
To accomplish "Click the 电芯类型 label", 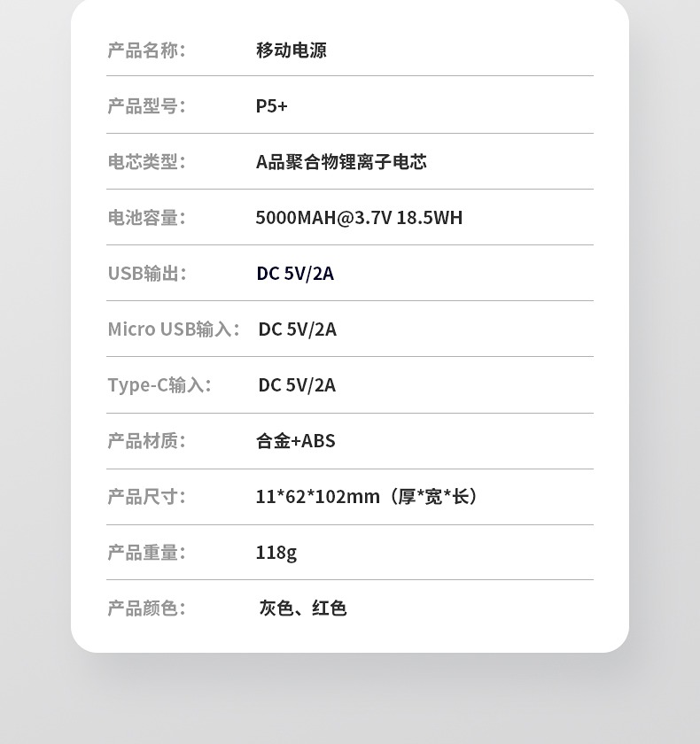I will point(146,162).
